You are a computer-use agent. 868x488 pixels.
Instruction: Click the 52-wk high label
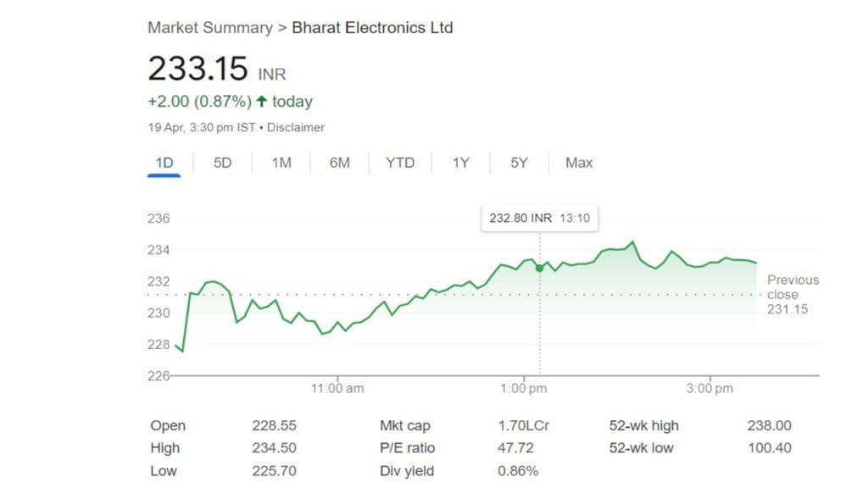644,426
